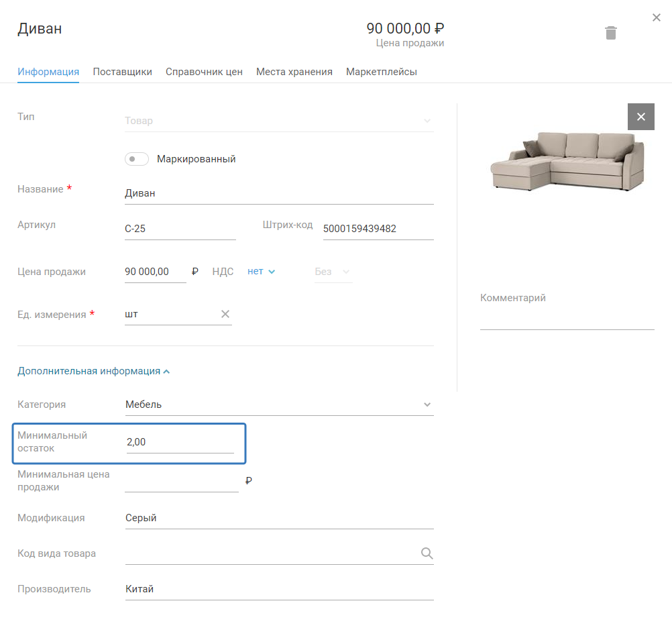Edit the Штрих-код field
This screenshot has height=644, width=672.
point(378,229)
